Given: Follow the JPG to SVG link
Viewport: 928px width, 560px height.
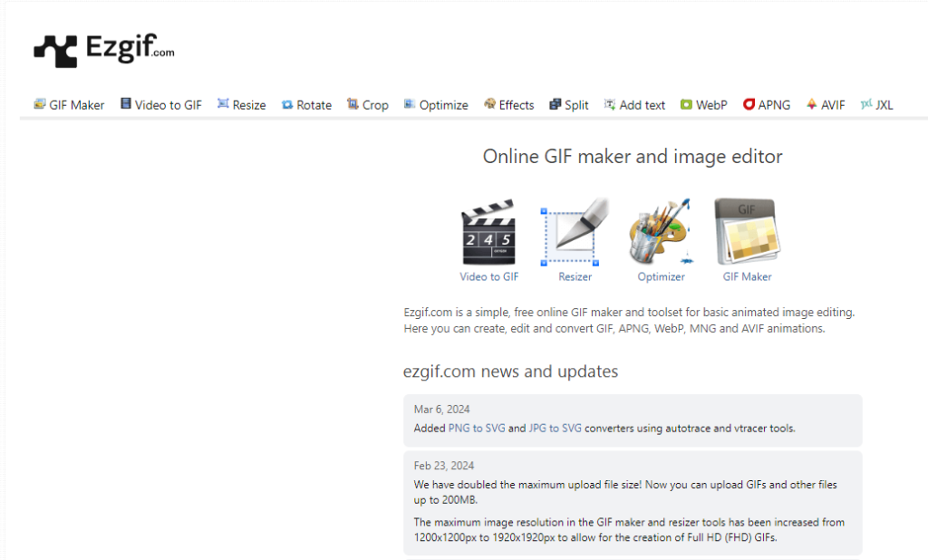Looking at the screenshot, I should click(555, 428).
